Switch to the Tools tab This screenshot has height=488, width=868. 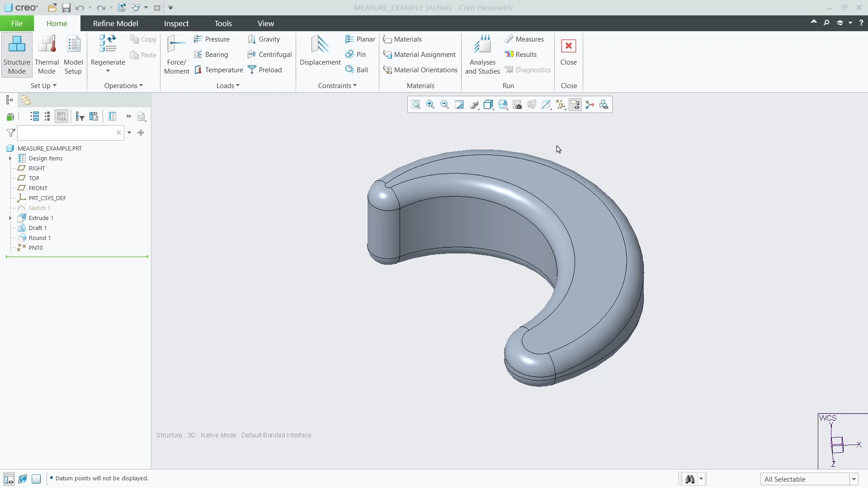(x=223, y=23)
